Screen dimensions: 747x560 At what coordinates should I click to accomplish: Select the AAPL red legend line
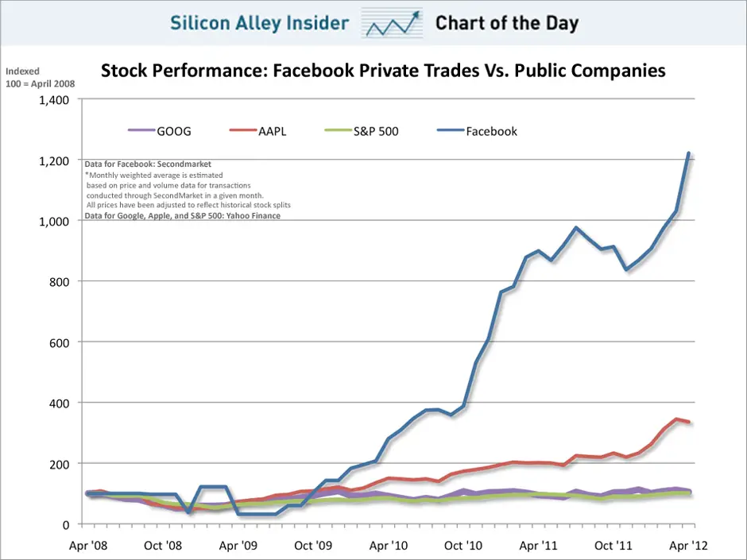pyautogui.click(x=243, y=130)
